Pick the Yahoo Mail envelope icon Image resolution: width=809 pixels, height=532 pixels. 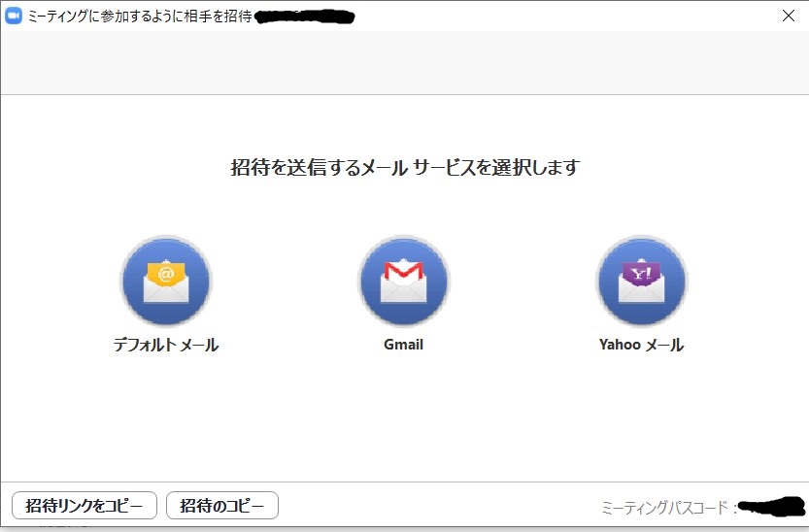pyautogui.click(x=641, y=281)
